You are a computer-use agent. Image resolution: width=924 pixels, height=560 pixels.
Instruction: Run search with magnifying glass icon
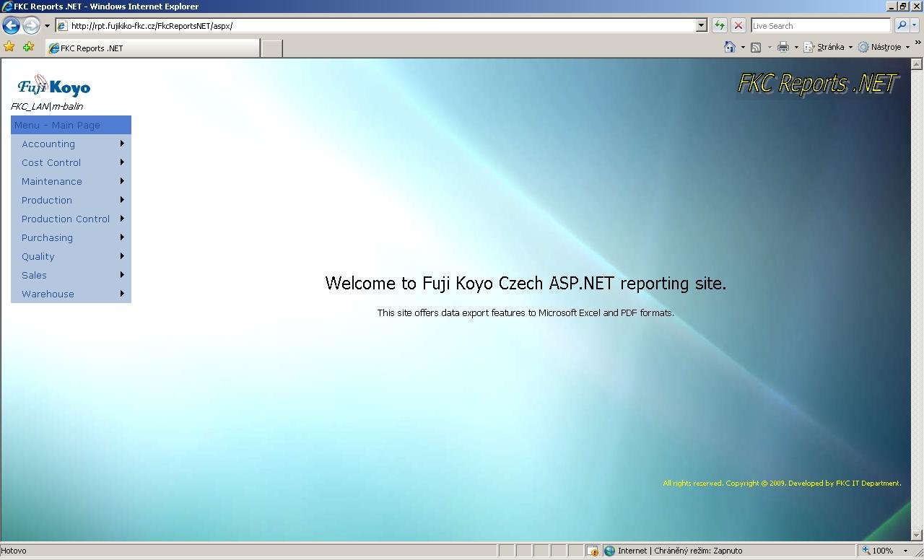click(901, 25)
